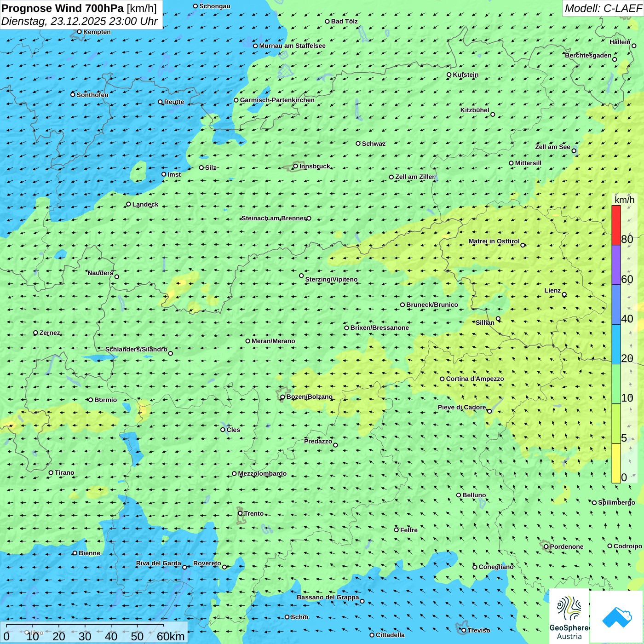Click the yellow 0–5 km/h legend segment
The height and width of the screenshot is (644, 644).
click(x=616, y=463)
